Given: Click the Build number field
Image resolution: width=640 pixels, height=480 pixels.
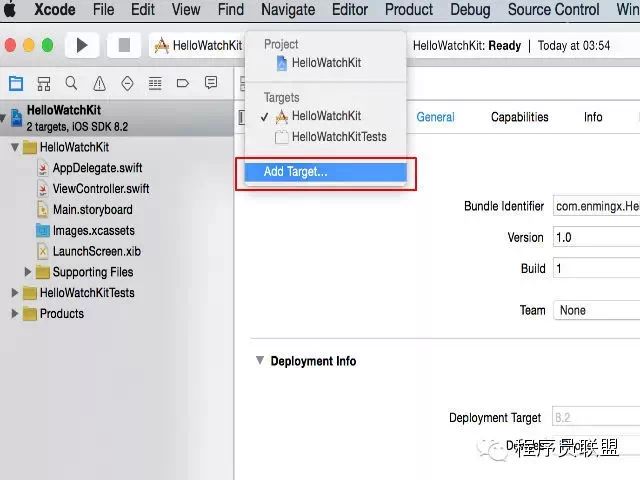Looking at the screenshot, I should click(x=596, y=268).
